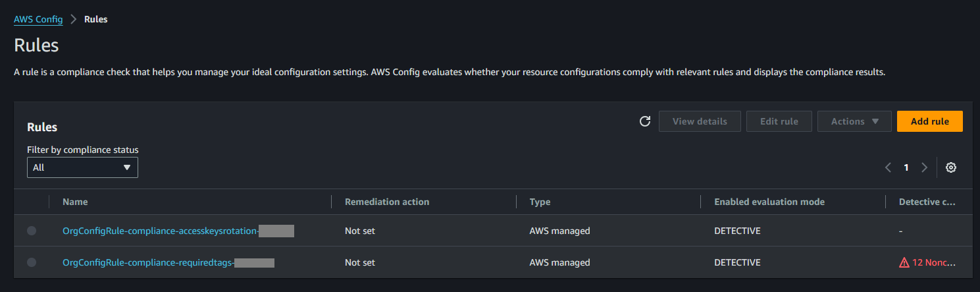The image size is (980, 292).
Task: Select the accesskeysrotation rule radio button
Action: tap(32, 231)
